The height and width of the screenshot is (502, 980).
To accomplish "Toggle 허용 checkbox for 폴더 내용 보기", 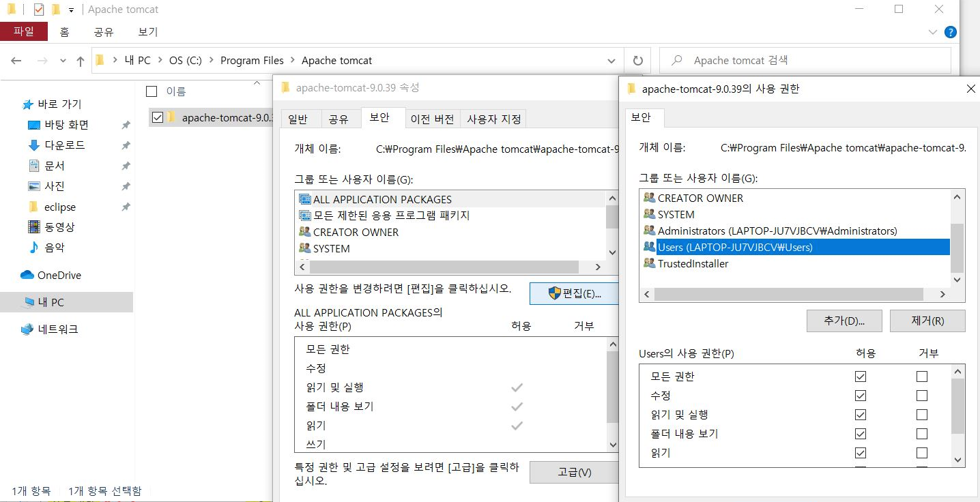I will [x=860, y=434].
